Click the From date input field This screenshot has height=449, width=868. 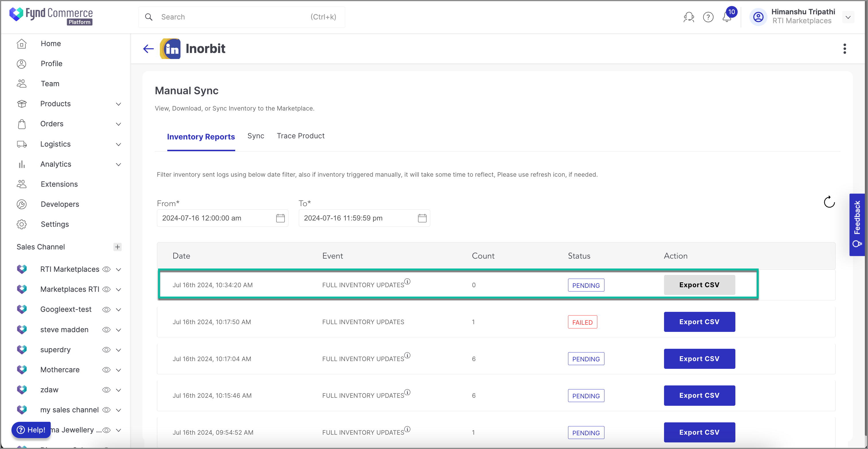[222, 218]
